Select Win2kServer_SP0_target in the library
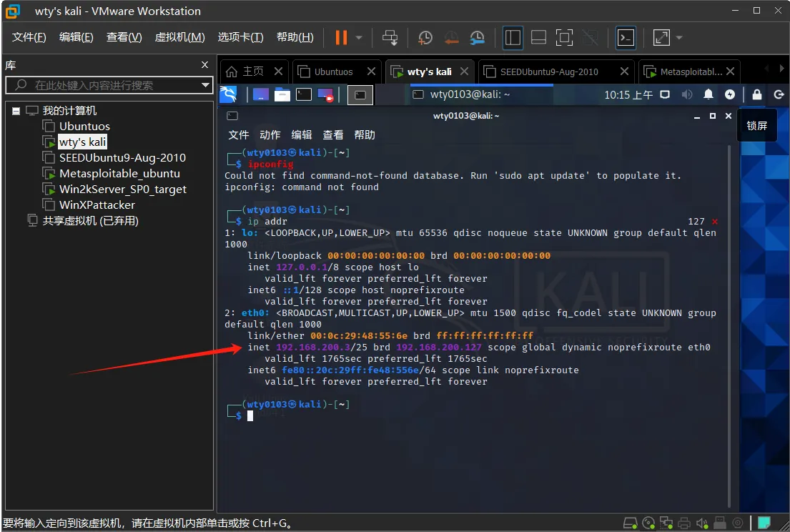Screen dimensions: 790x532 [123, 189]
